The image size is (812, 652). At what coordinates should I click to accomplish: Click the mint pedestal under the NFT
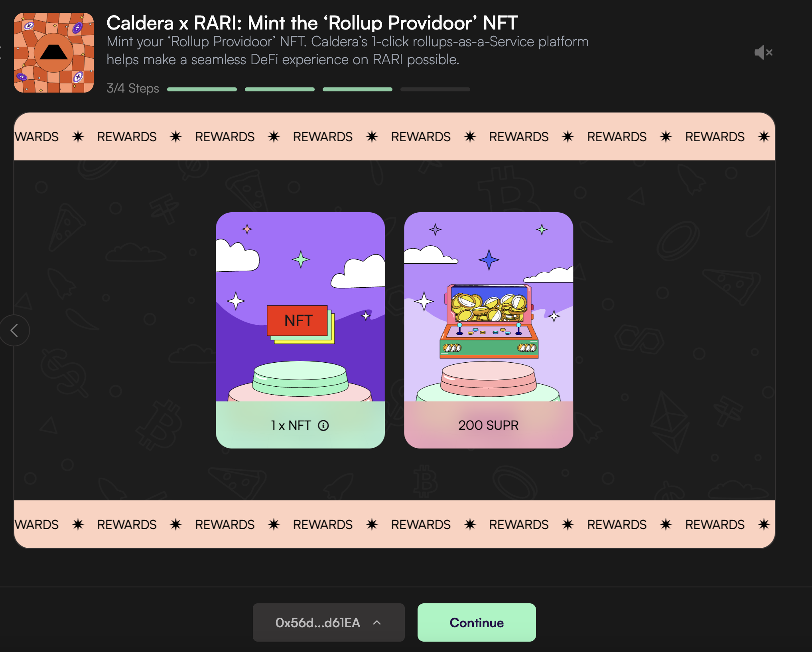click(300, 378)
